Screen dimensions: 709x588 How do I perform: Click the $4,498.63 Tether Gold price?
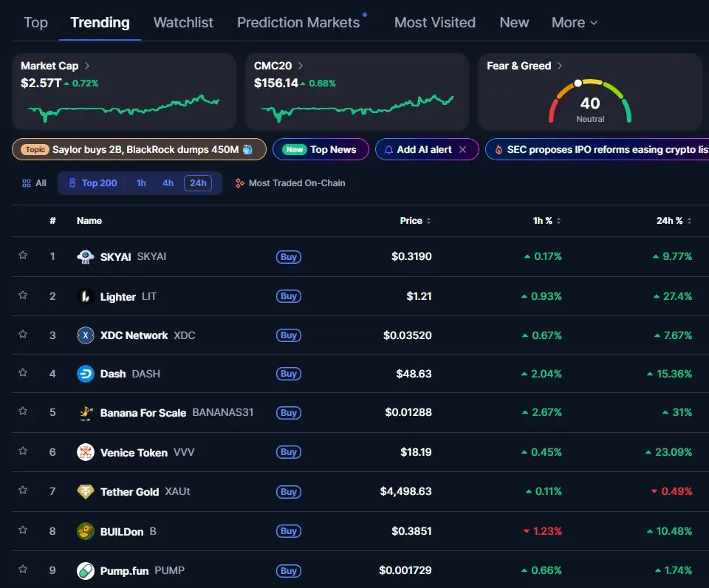pos(405,491)
